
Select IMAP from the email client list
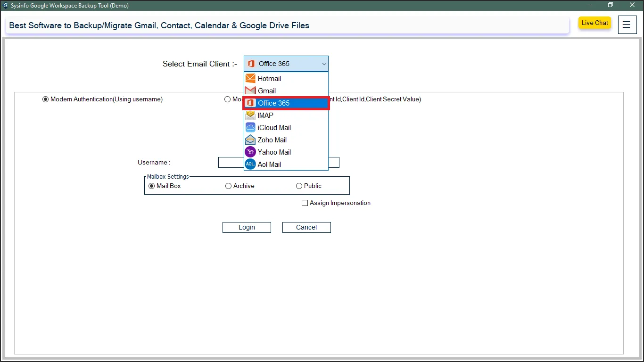tap(286, 115)
